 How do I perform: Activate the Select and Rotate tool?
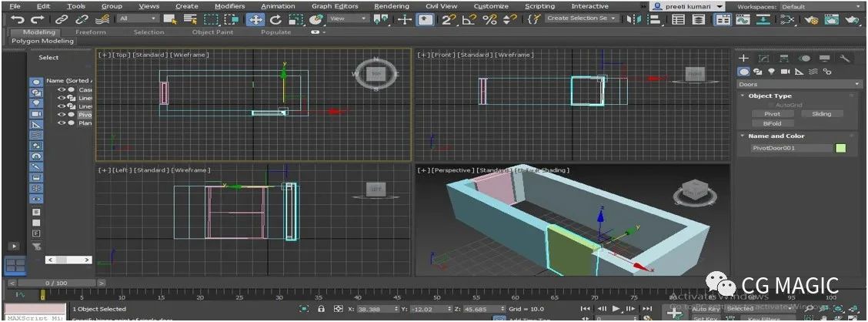tap(275, 19)
